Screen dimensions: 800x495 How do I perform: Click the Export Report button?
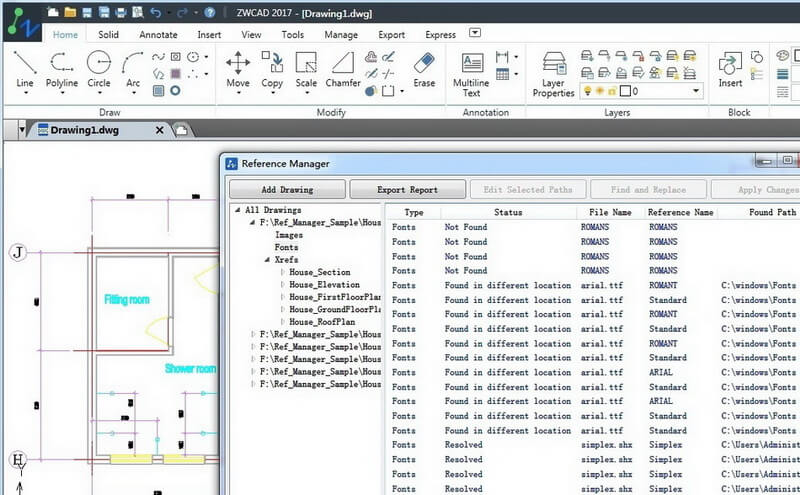coord(407,189)
